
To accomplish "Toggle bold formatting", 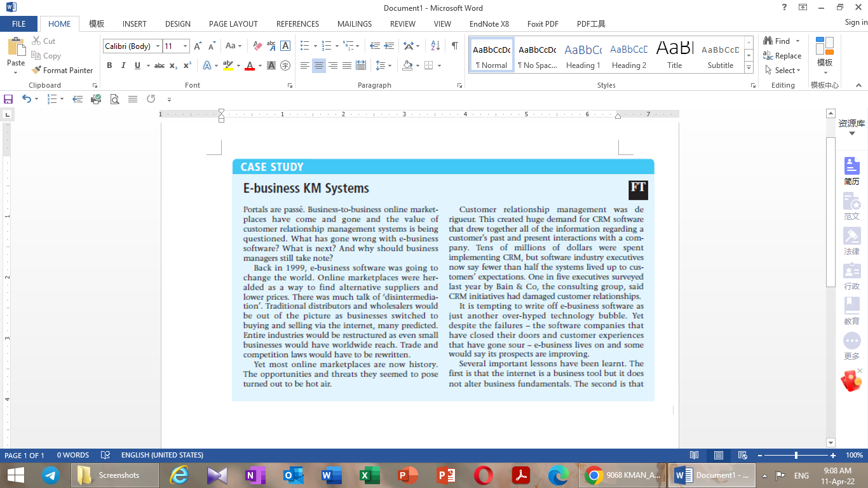I will pos(109,65).
